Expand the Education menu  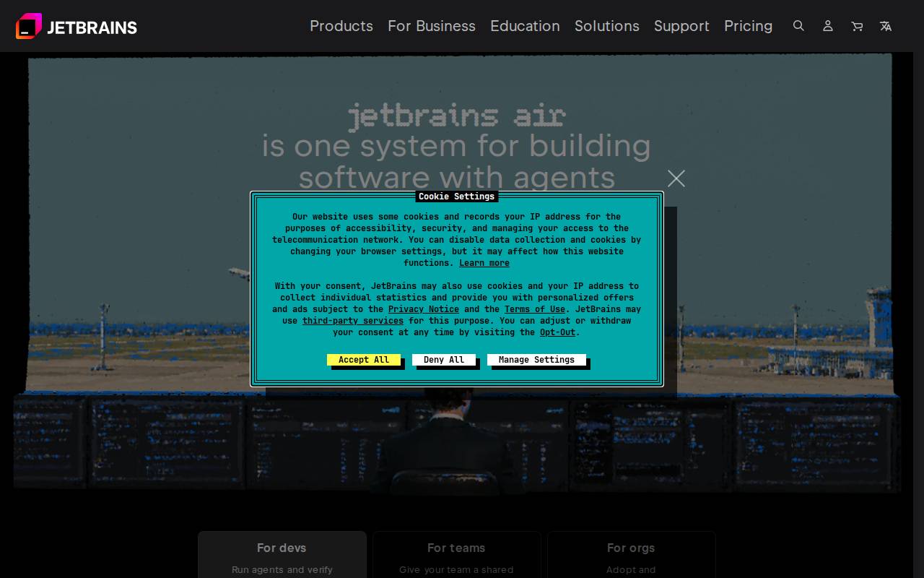[525, 26]
